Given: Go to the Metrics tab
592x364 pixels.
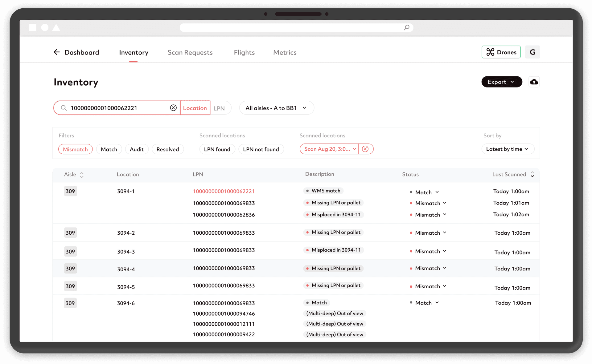Looking at the screenshot, I should click(285, 52).
